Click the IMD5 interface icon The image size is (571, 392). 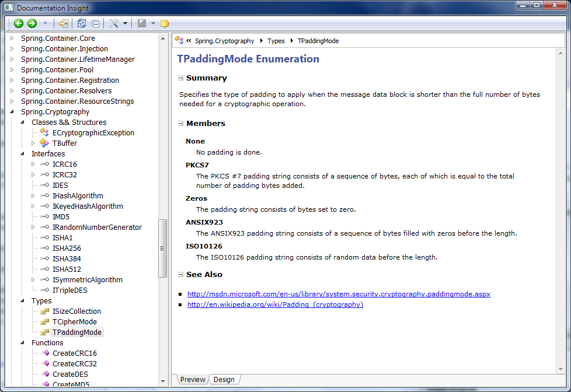pos(44,216)
